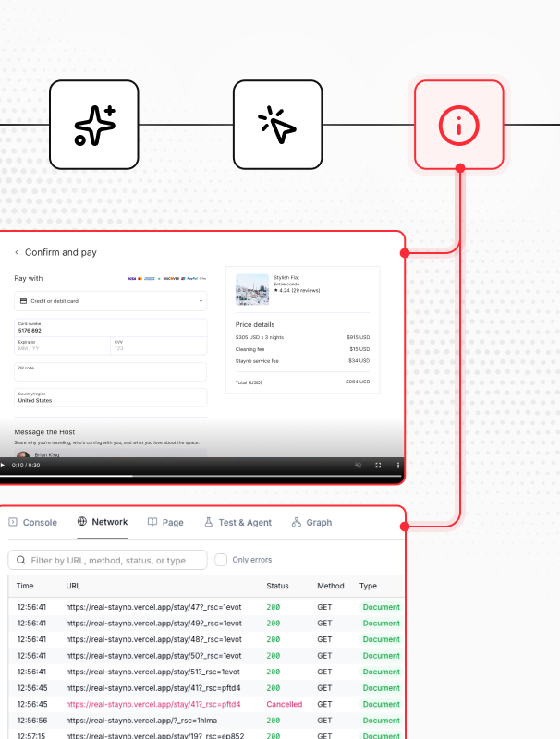Click the Stylish Flat listing thumbnail

(x=252, y=290)
